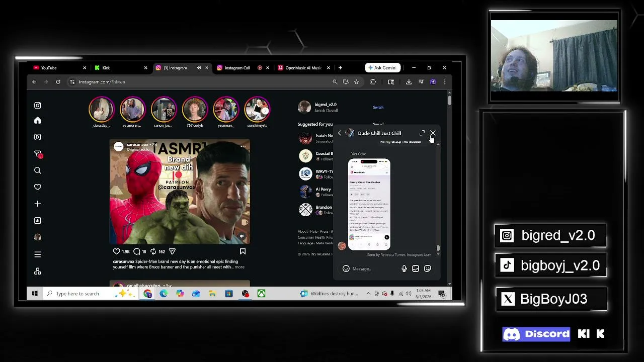Open Notifications heart icon in sidebar
Viewport: 644px width, 362px height.
coord(37,187)
